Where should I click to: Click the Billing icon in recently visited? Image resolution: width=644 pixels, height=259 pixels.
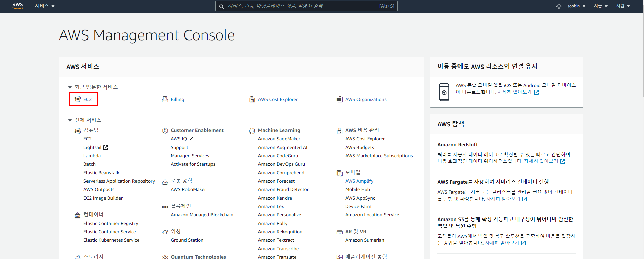(165, 99)
